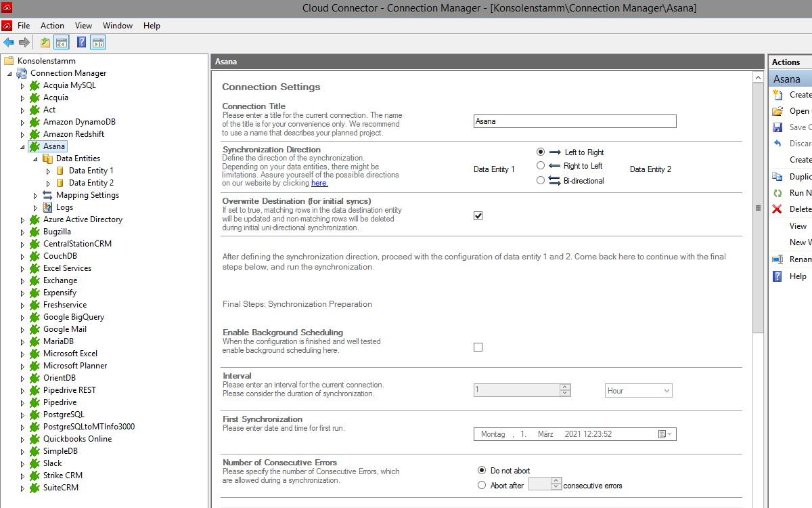The width and height of the screenshot is (812, 508).
Task: Select the Bi-directional radio button
Action: (540, 180)
